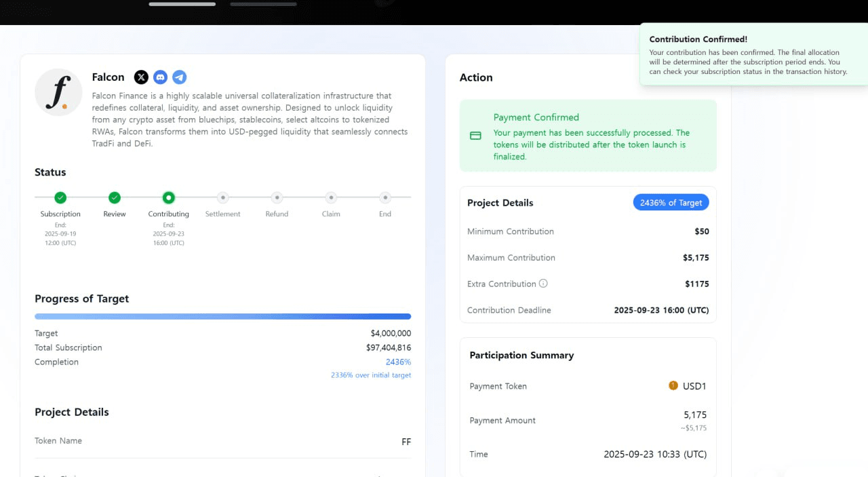This screenshot has width=868, height=477.
Task: Click the USD1 payment token coin icon
Action: [673, 385]
